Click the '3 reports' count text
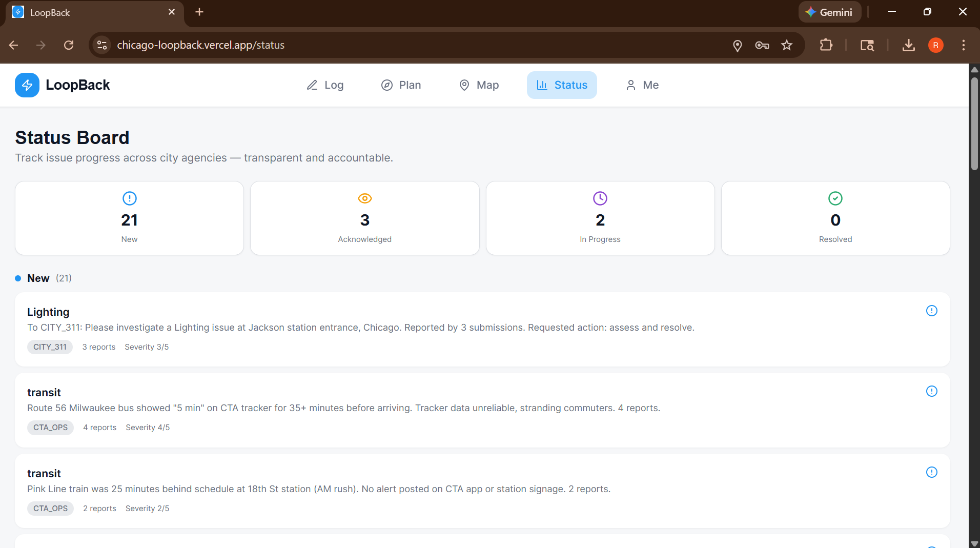 (x=99, y=347)
